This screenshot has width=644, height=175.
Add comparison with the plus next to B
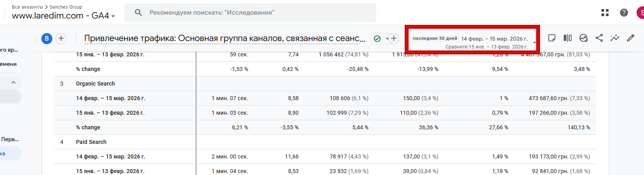pos(61,38)
